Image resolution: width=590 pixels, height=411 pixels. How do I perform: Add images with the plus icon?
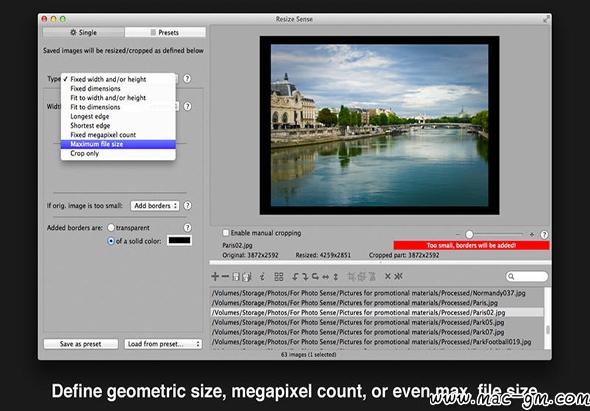(215, 277)
